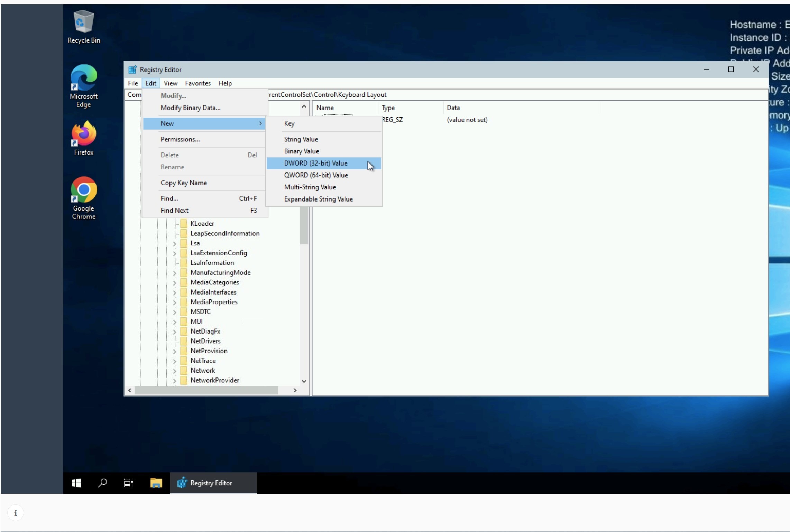Select the NetTrace folder icon
The height and width of the screenshot is (532, 790).
point(184,361)
